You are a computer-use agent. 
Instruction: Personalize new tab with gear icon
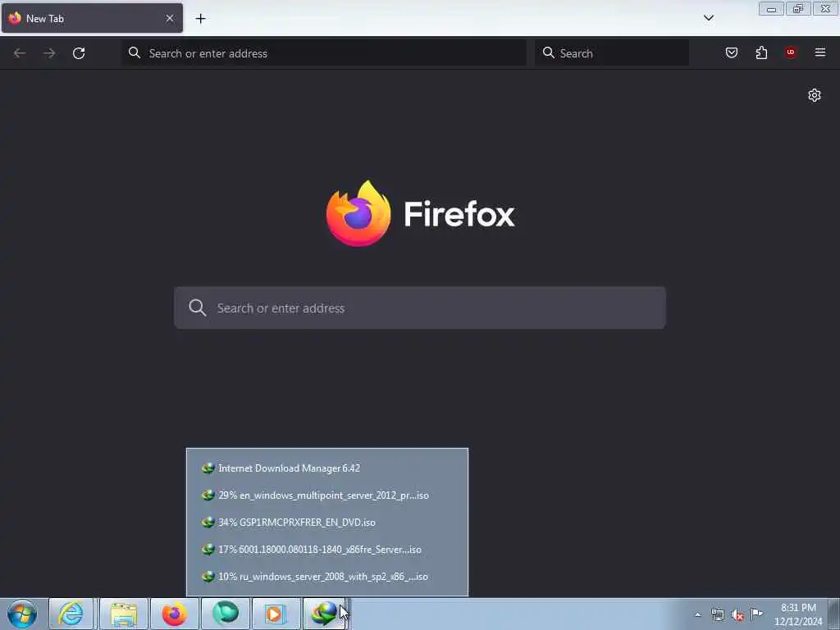click(x=815, y=95)
